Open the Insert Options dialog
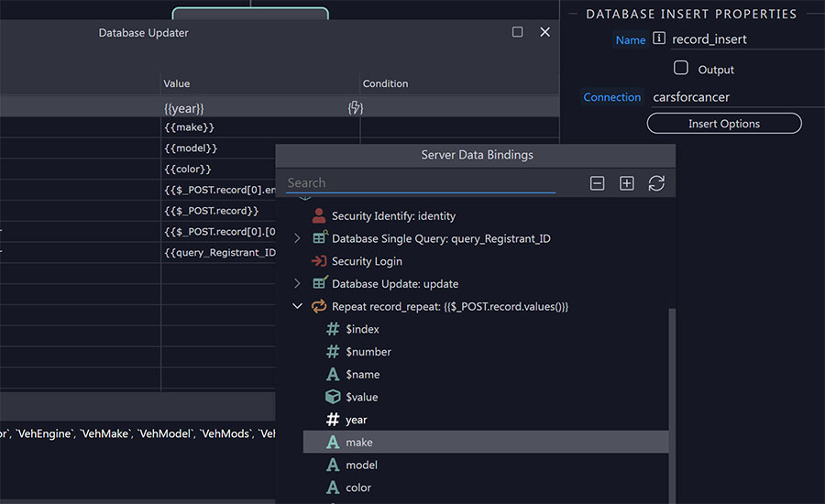Screen dimensions: 825x504 724,124
